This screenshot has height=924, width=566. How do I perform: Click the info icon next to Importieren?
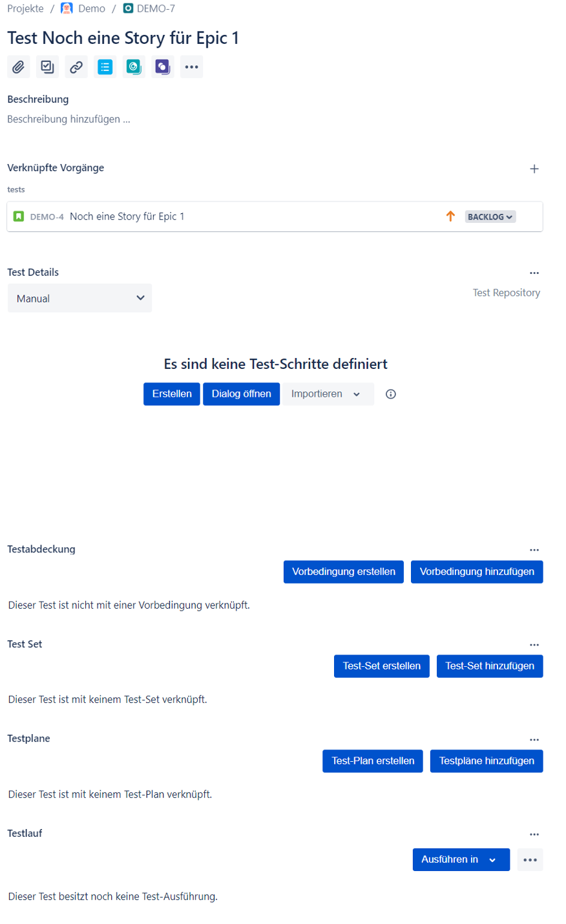click(391, 394)
